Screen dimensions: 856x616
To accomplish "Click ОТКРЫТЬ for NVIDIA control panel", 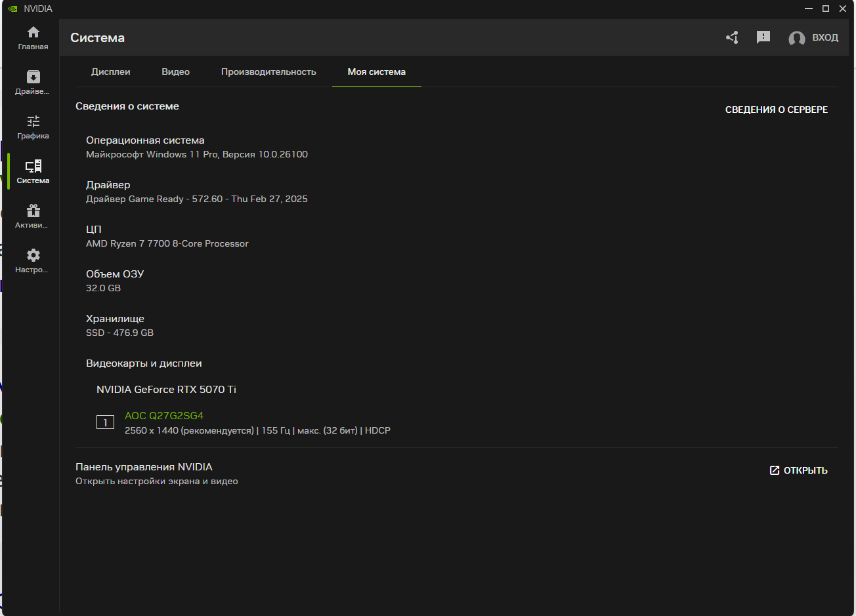I will (x=798, y=470).
